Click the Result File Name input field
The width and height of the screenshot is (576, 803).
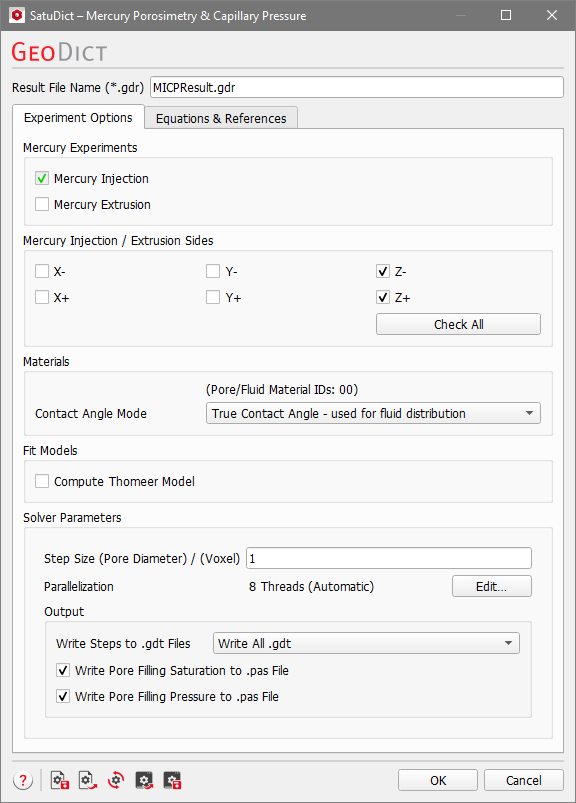[357, 87]
